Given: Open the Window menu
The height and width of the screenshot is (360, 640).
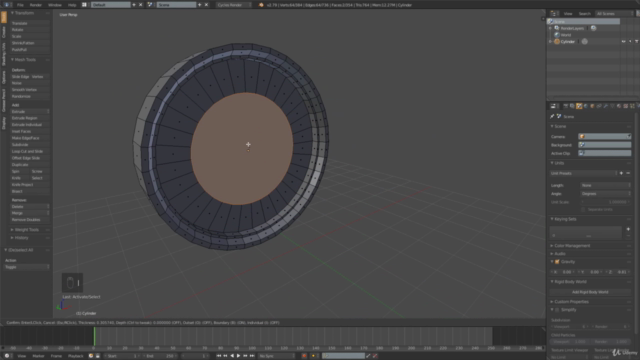Looking at the screenshot, I should (x=55, y=5).
